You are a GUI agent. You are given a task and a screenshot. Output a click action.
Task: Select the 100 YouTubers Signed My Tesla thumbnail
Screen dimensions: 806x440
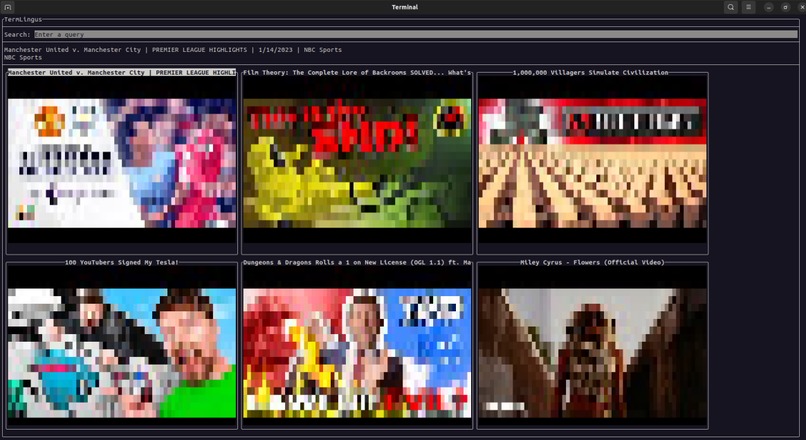pyautogui.click(x=122, y=353)
